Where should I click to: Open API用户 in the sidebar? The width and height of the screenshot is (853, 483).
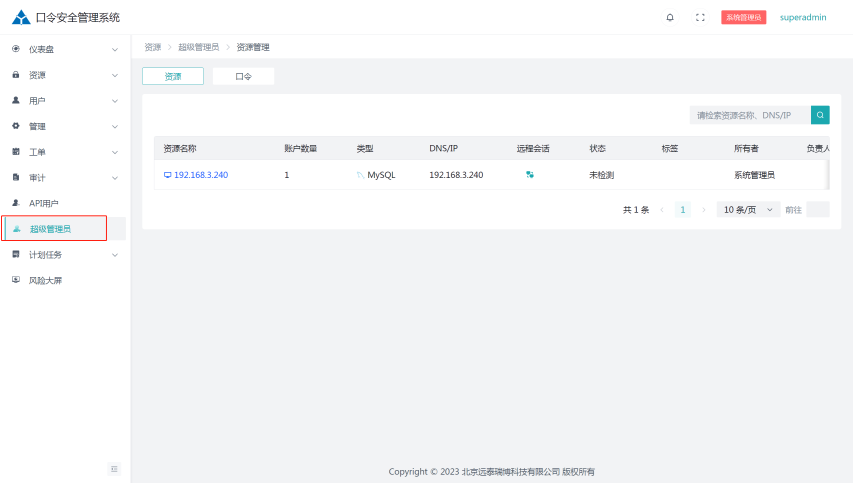[44, 203]
